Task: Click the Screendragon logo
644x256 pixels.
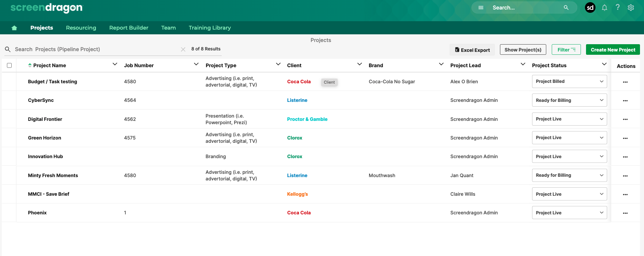Action: coord(47,8)
